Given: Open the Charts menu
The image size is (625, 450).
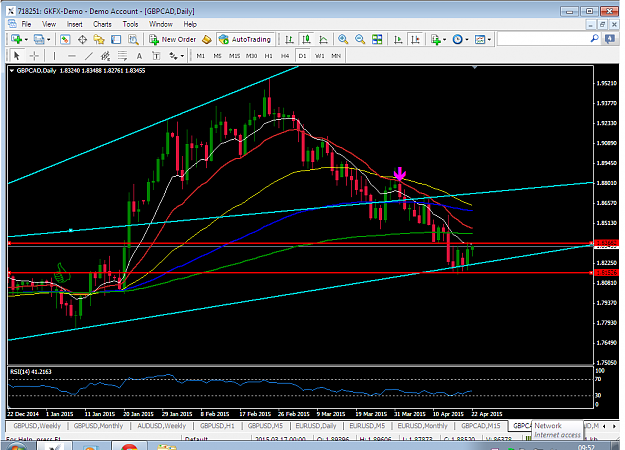Looking at the screenshot, I should click(102, 24).
